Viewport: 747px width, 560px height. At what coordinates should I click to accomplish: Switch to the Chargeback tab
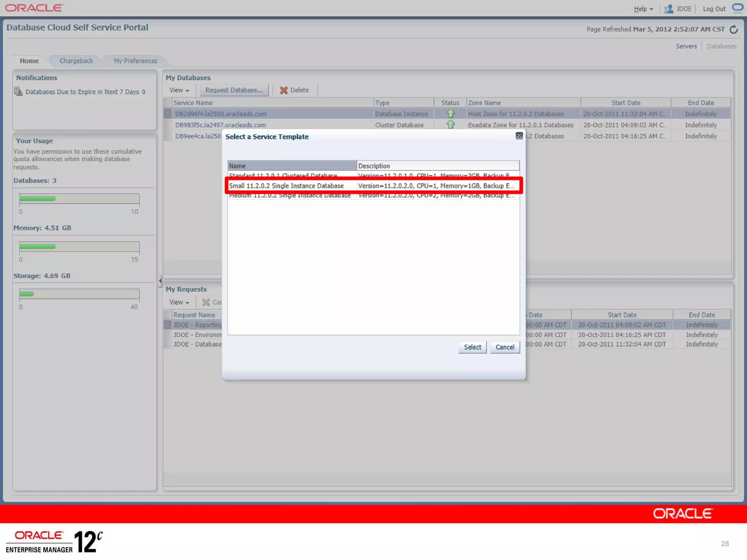tap(76, 61)
